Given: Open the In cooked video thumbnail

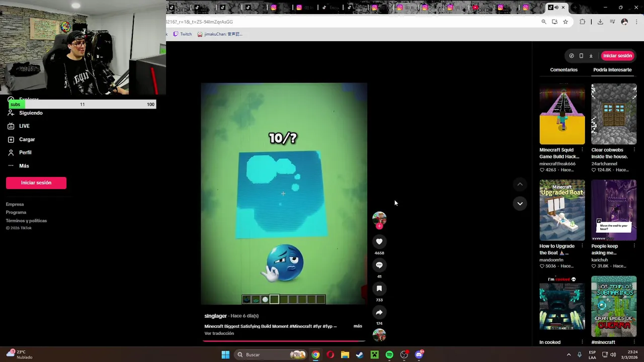Looking at the screenshot, I should (562, 306).
